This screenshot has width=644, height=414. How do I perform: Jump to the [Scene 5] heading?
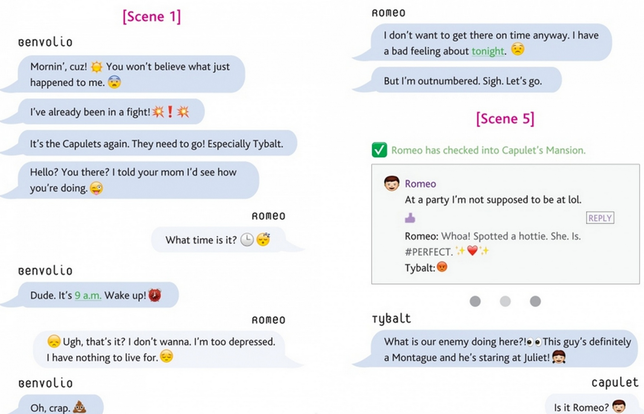[x=505, y=118]
